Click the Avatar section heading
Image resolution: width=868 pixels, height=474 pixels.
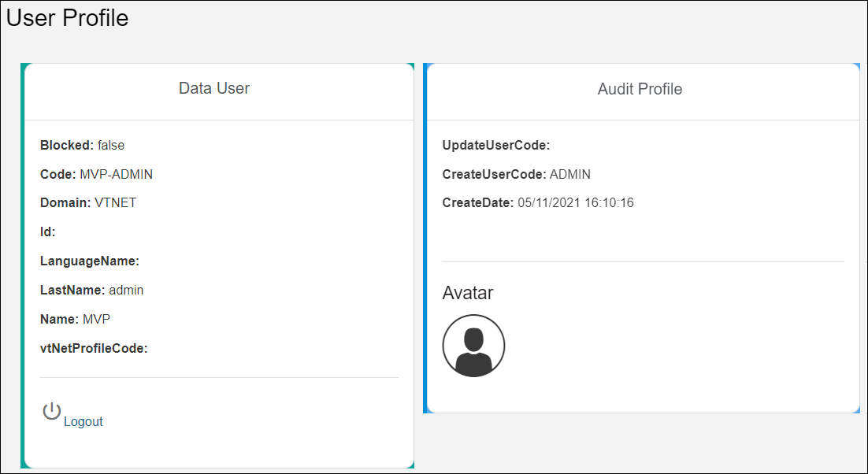click(x=467, y=293)
